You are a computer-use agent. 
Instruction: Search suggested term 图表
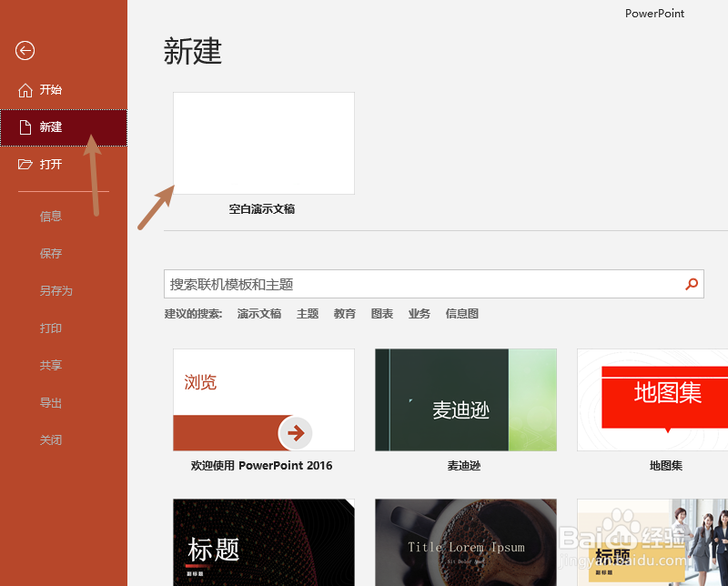coord(382,314)
